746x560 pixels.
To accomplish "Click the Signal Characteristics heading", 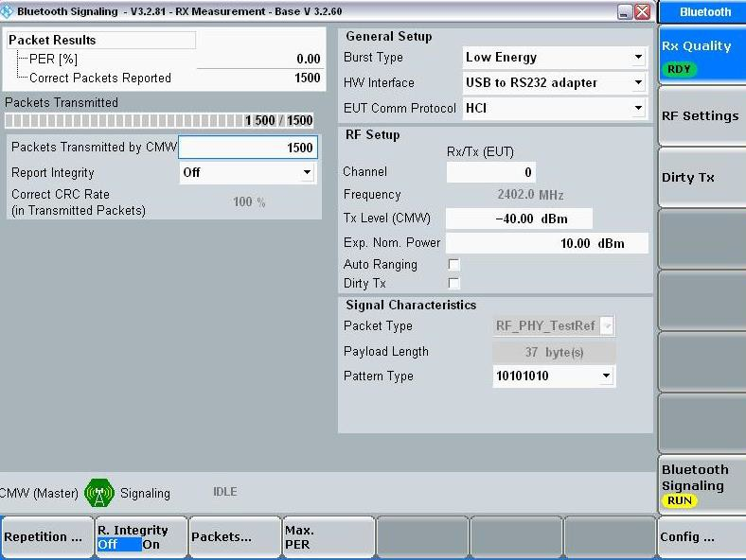I will [x=411, y=305].
